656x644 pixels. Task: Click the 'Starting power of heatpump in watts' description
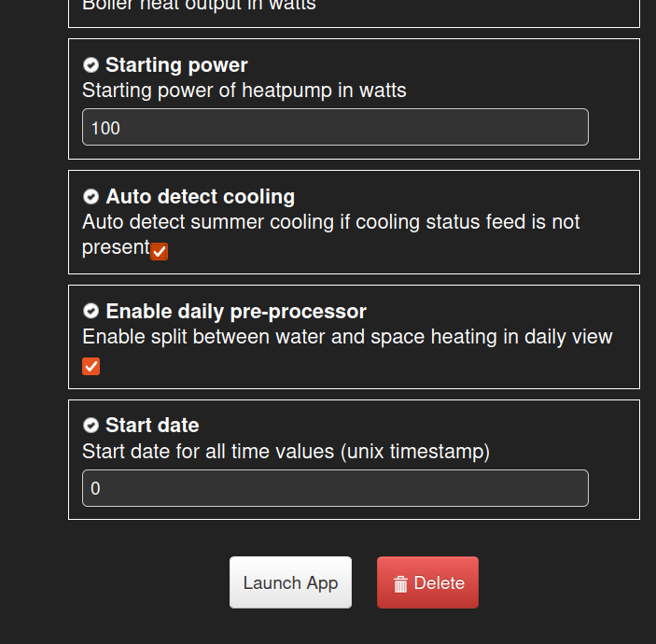(244, 91)
